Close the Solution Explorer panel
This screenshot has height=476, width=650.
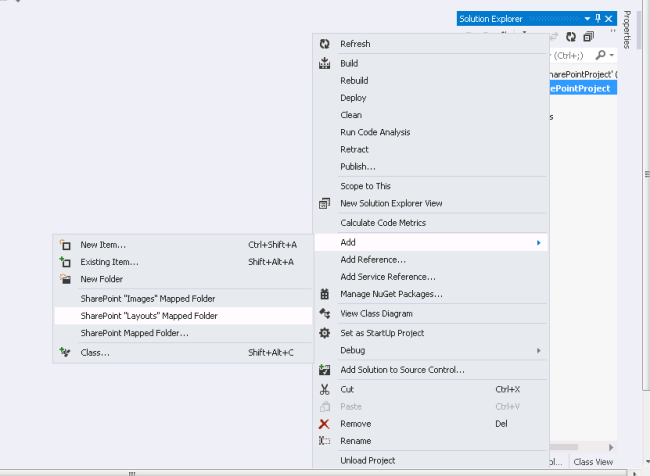click(x=609, y=19)
